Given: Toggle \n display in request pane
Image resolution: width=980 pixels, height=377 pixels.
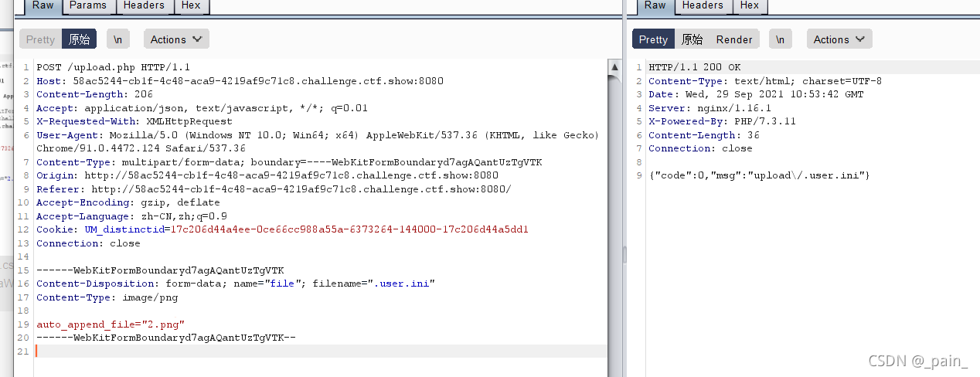Looking at the screenshot, I should point(118,39).
